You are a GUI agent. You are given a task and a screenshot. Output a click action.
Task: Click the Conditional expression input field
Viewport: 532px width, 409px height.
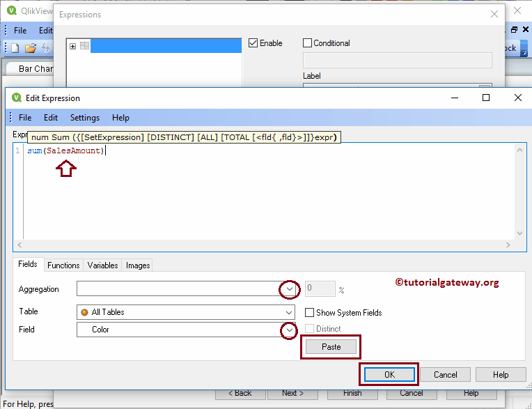398,60
